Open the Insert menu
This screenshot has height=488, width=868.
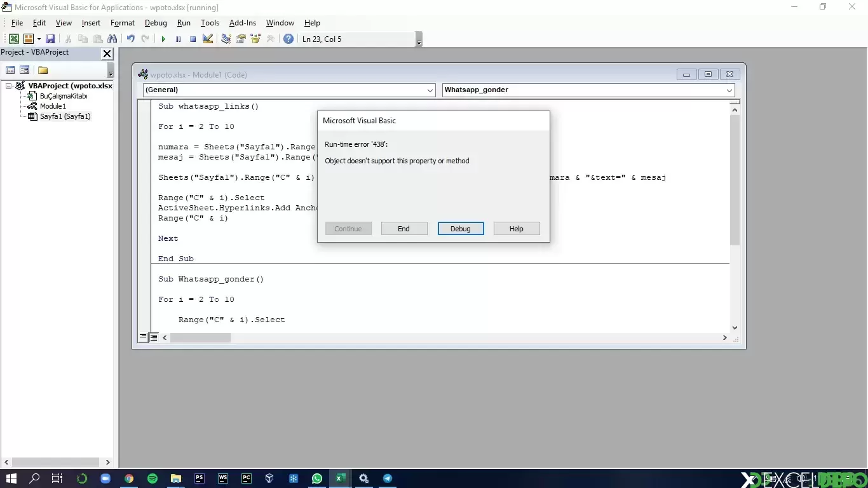[x=91, y=23]
